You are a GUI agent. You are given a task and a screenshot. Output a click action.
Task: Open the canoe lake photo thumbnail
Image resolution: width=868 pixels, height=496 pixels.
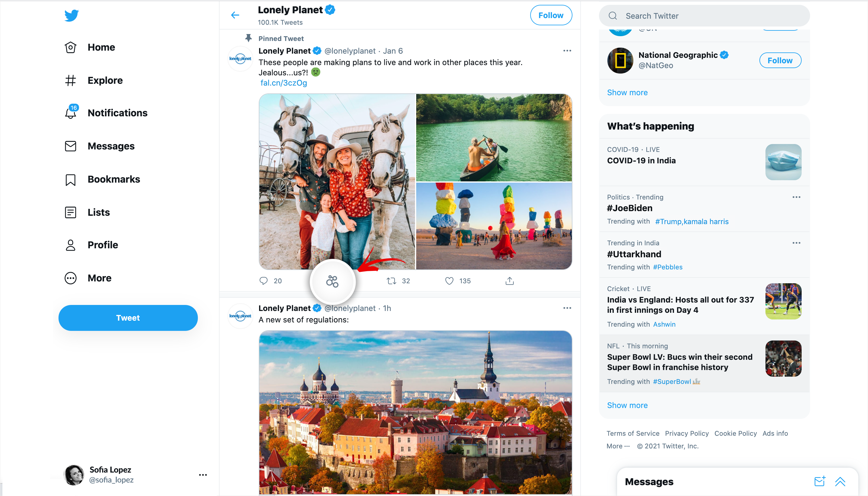click(x=494, y=138)
